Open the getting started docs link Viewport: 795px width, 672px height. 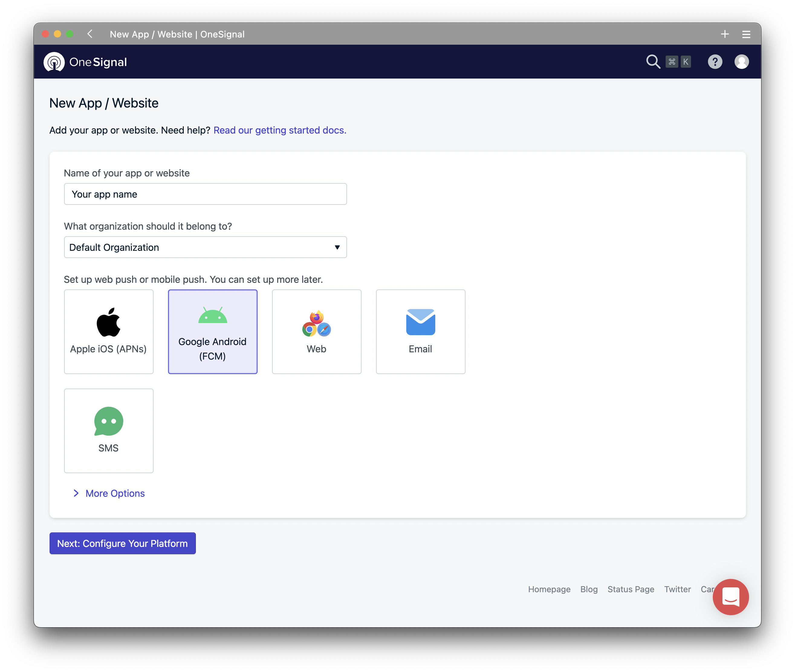280,130
